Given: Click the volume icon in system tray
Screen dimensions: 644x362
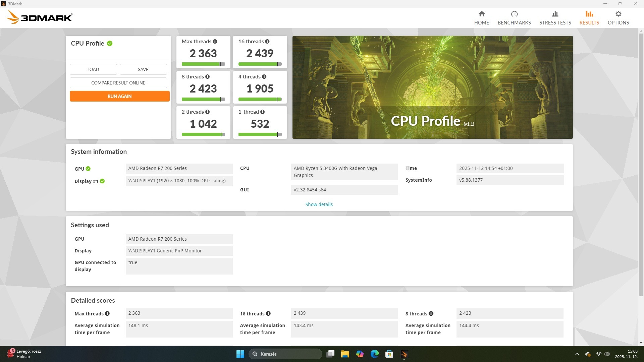Looking at the screenshot, I should point(607,354).
